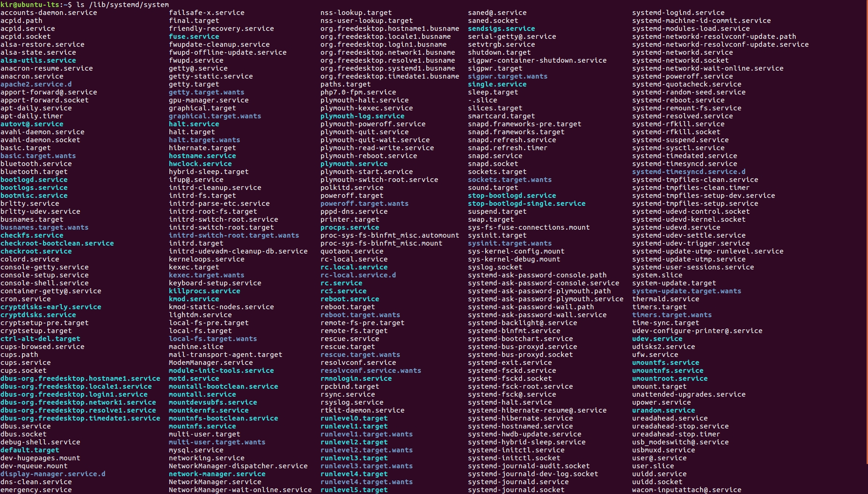Click sysinit.target.wants directory name
Screen dimensions: 868x494
[510, 243]
